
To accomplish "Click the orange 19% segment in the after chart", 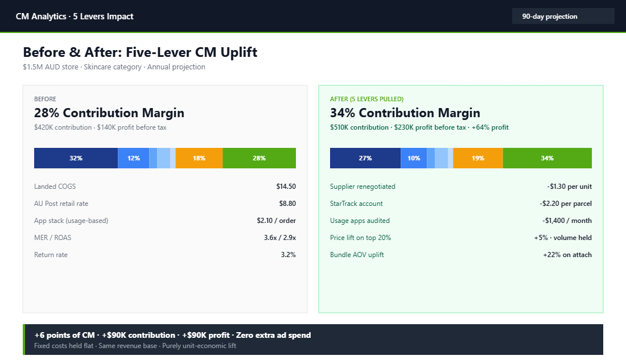I will tap(477, 158).
